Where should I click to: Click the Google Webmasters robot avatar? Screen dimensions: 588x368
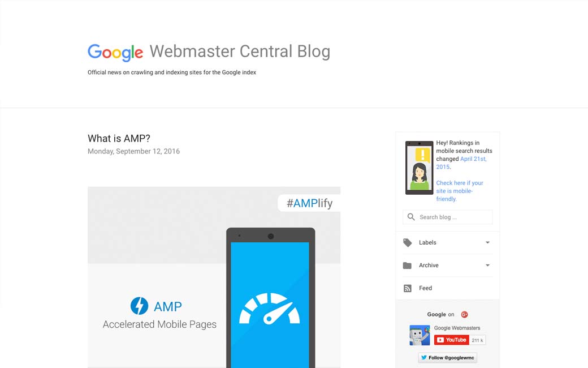[x=420, y=335]
